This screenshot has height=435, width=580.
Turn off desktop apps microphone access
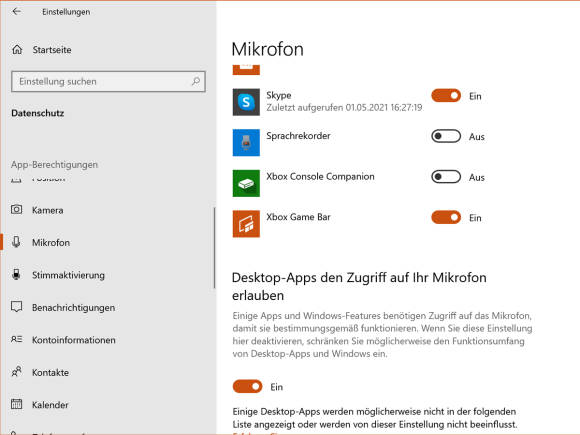(x=247, y=387)
